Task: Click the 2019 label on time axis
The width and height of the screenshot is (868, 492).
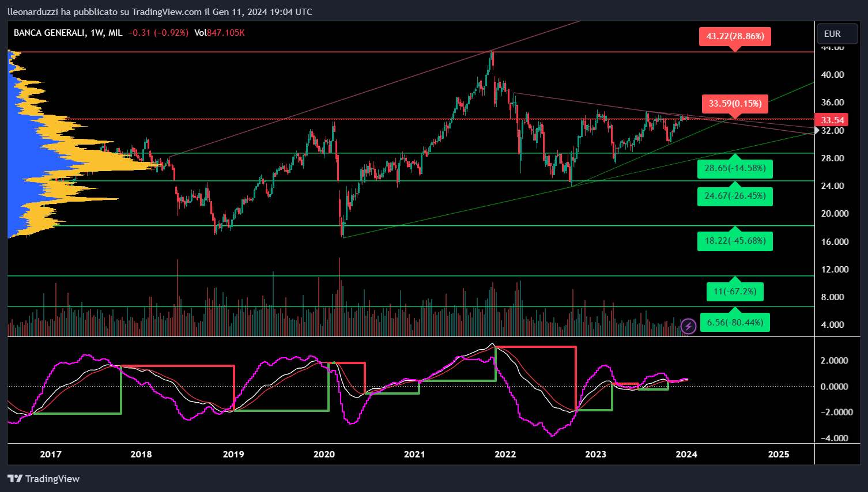Action: click(x=233, y=455)
